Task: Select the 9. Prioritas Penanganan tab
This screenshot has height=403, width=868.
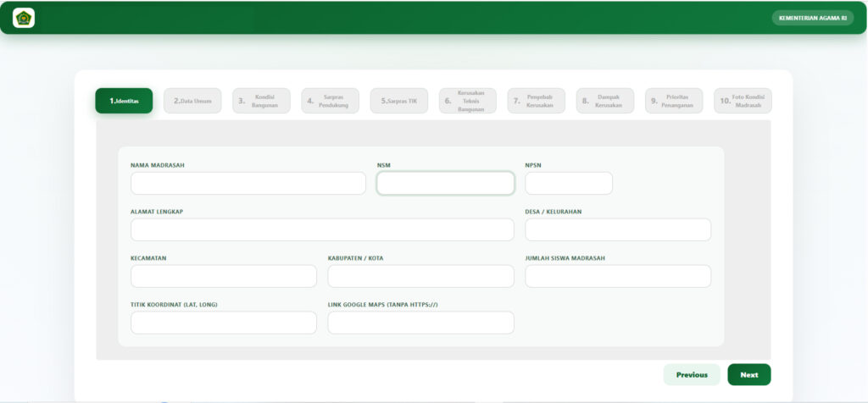Action: point(673,101)
